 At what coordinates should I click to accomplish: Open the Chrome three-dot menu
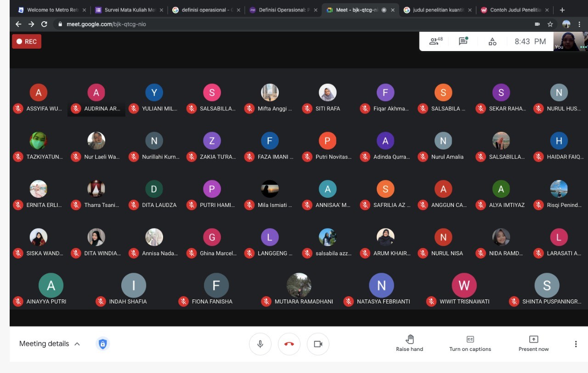point(579,24)
